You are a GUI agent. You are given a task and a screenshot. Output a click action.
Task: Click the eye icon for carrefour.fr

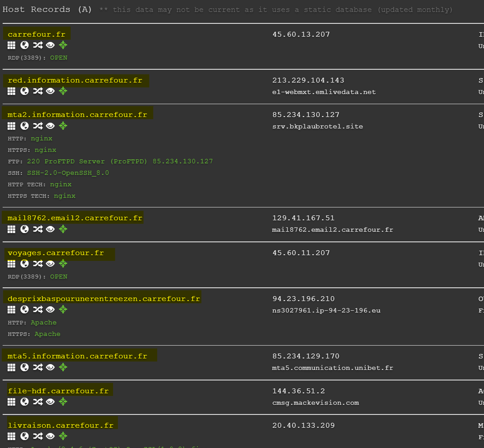pyautogui.click(x=50, y=45)
